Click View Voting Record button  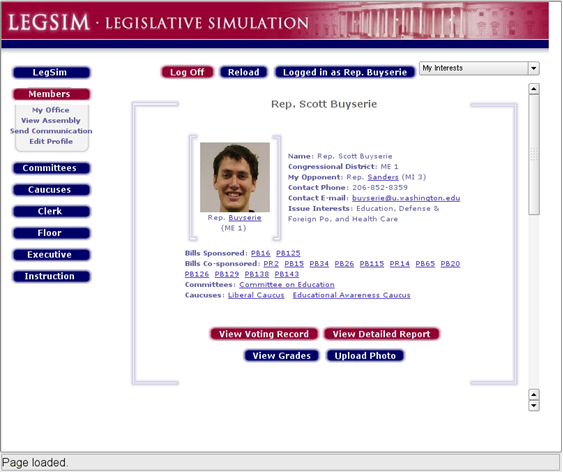(264, 334)
